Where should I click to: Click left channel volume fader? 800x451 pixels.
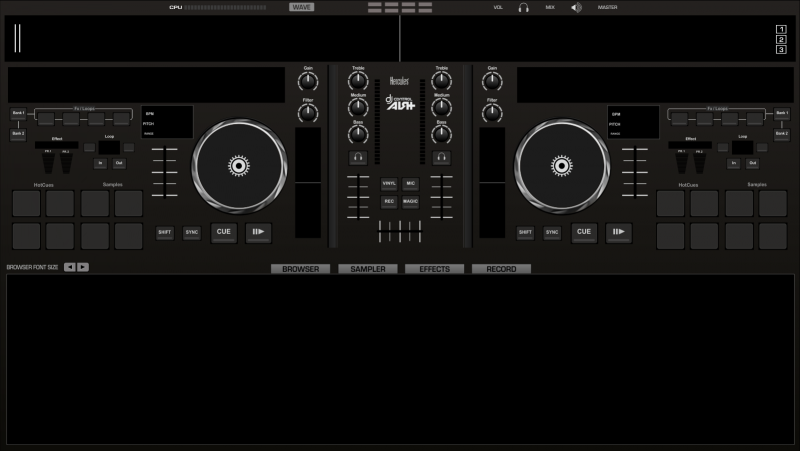[358, 197]
